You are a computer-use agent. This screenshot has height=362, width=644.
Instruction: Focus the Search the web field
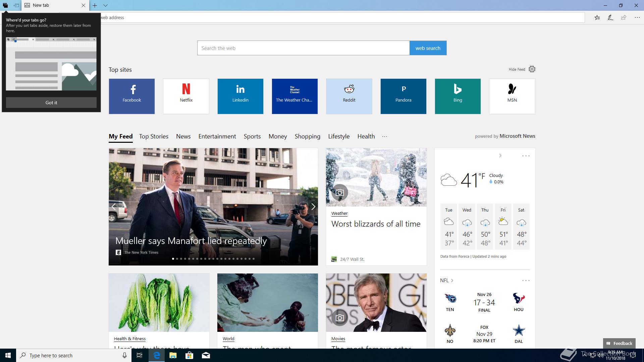[303, 48]
